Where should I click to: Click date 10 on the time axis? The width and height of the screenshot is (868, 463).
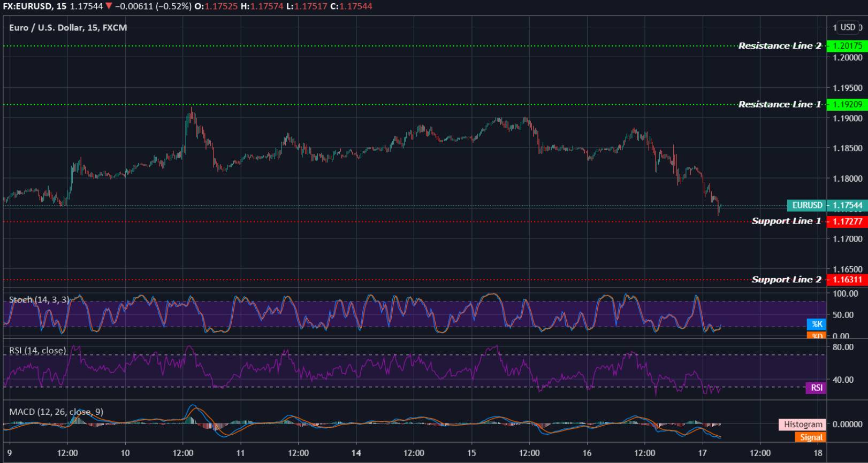tap(125, 453)
